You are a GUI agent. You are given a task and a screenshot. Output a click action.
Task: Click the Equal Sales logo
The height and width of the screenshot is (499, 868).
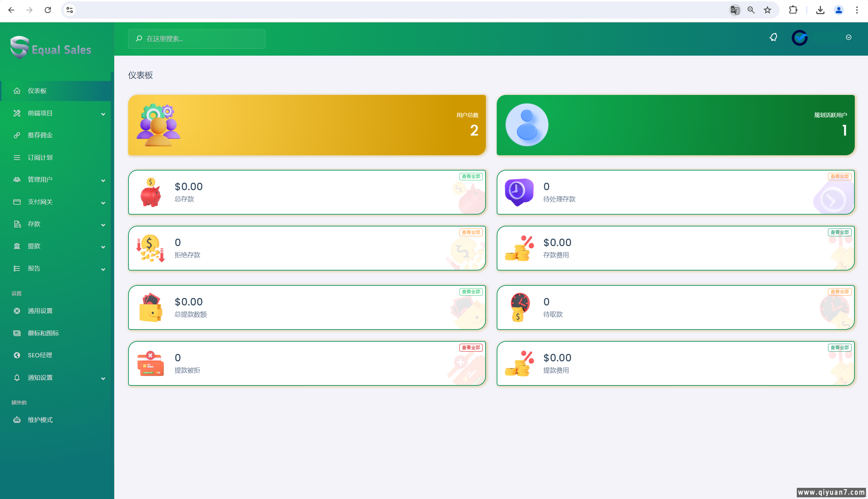[x=51, y=48]
